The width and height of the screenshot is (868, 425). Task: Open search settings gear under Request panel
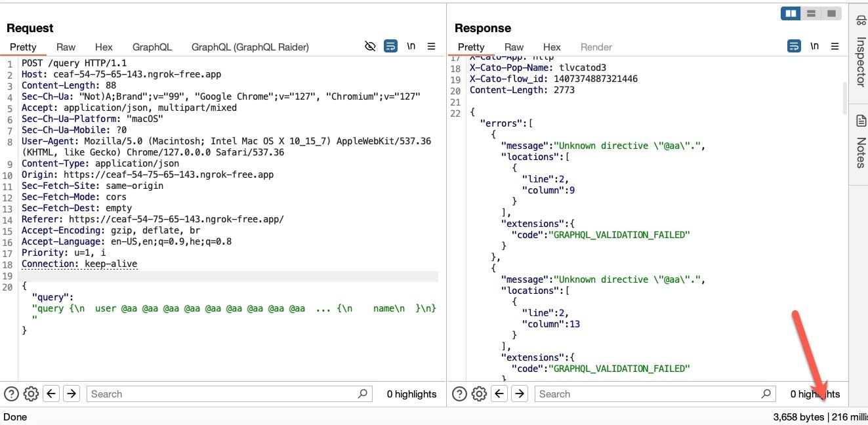pos(31,394)
